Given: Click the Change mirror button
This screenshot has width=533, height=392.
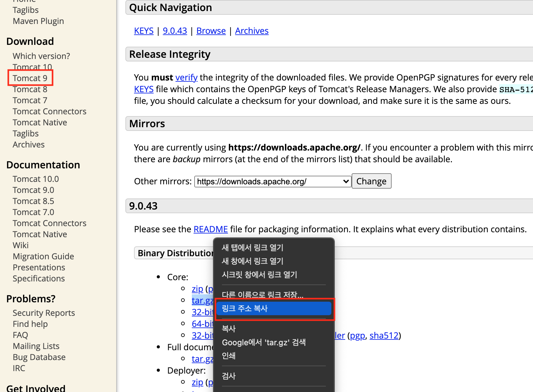Looking at the screenshot, I should (371, 181).
